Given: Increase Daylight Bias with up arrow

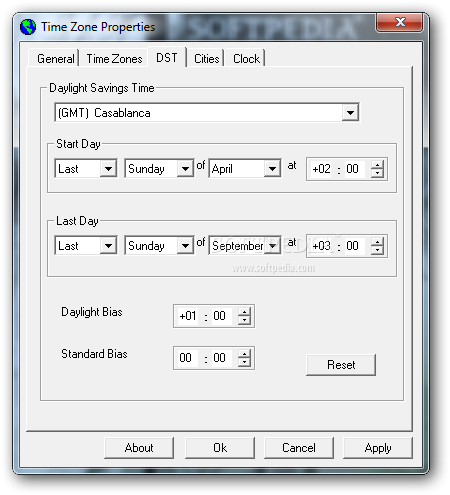Looking at the screenshot, I should [x=244, y=312].
